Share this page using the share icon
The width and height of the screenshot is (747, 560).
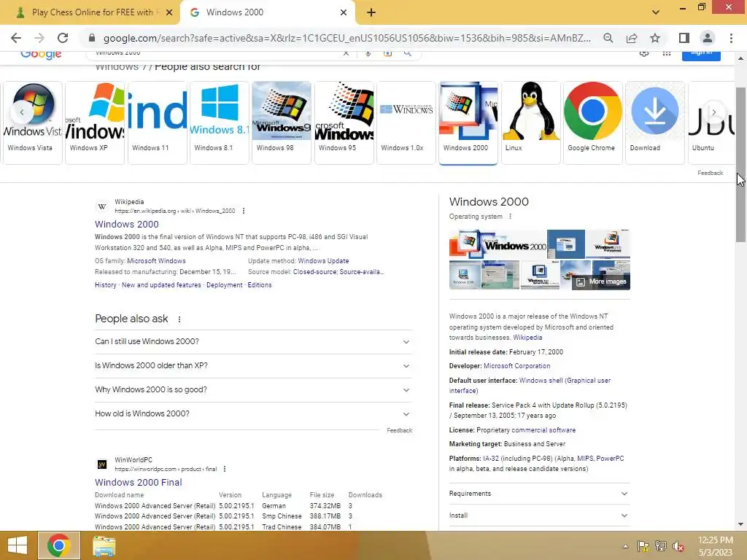point(632,38)
